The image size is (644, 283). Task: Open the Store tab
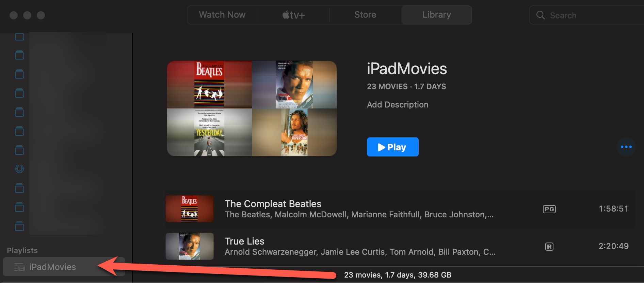click(x=365, y=15)
